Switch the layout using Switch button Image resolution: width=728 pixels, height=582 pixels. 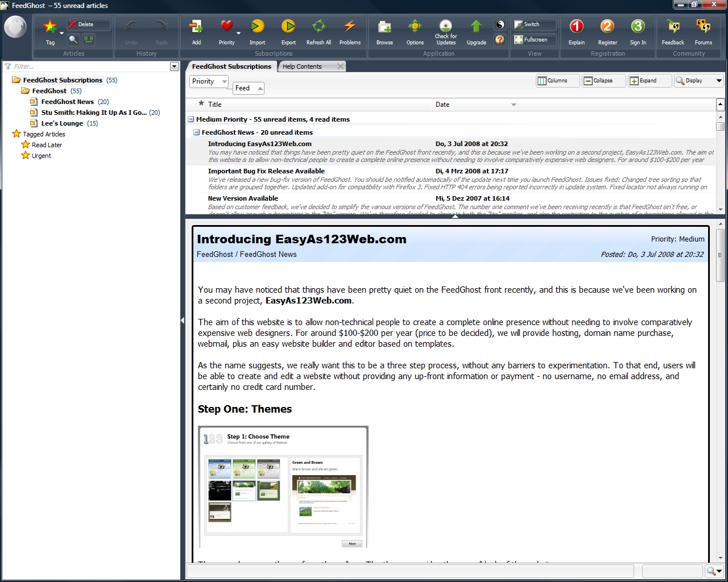point(533,24)
